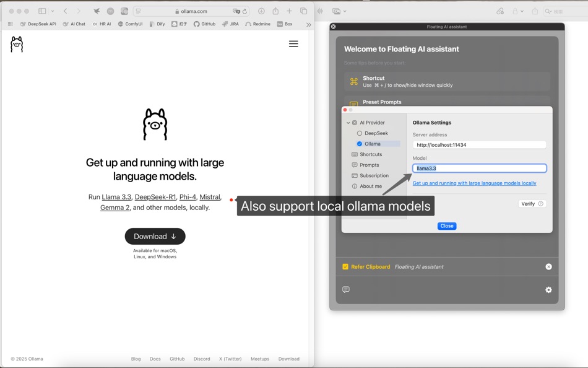Follow the Phi-4 link
The width and height of the screenshot is (588, 368).
click(x=188, y=197)
